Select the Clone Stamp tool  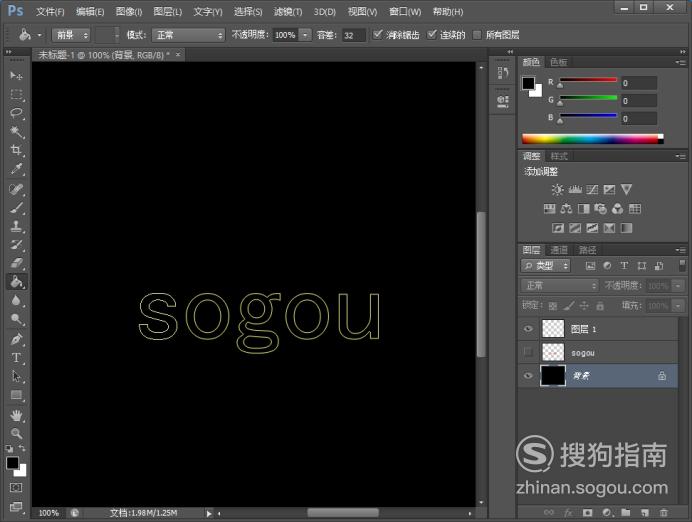[16, 226]
